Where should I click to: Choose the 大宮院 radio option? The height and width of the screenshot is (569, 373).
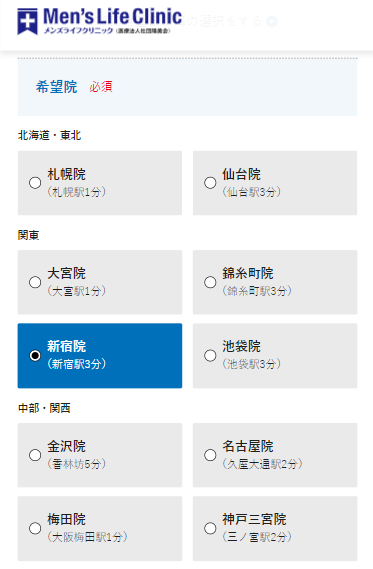coord(35,282)
